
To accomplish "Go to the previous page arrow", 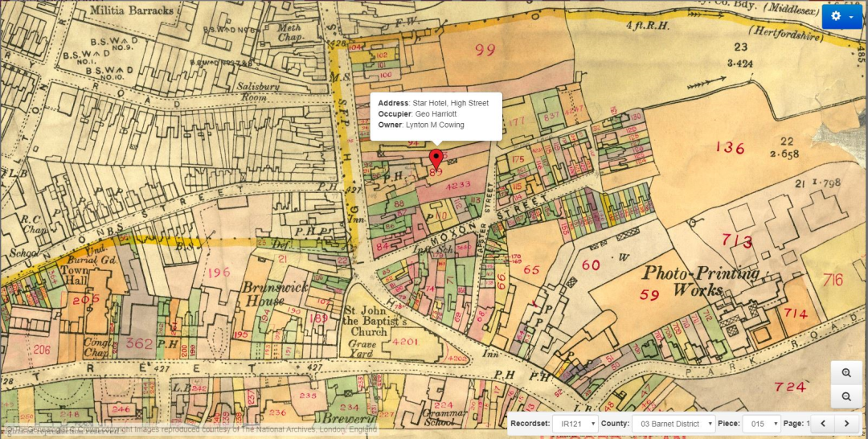I will tap(822, 423).
